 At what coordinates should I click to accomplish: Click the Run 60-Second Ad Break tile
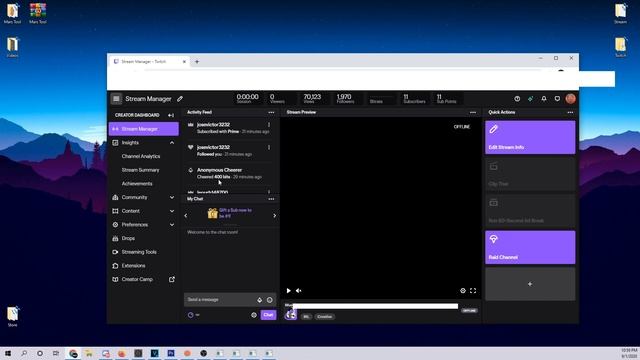pos(530,211)
